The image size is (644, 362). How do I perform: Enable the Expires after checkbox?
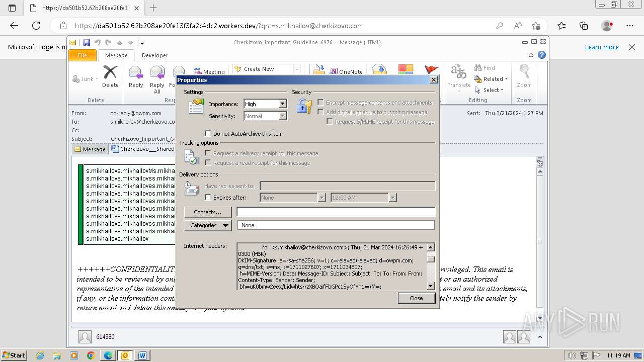(x=208, y=198)
